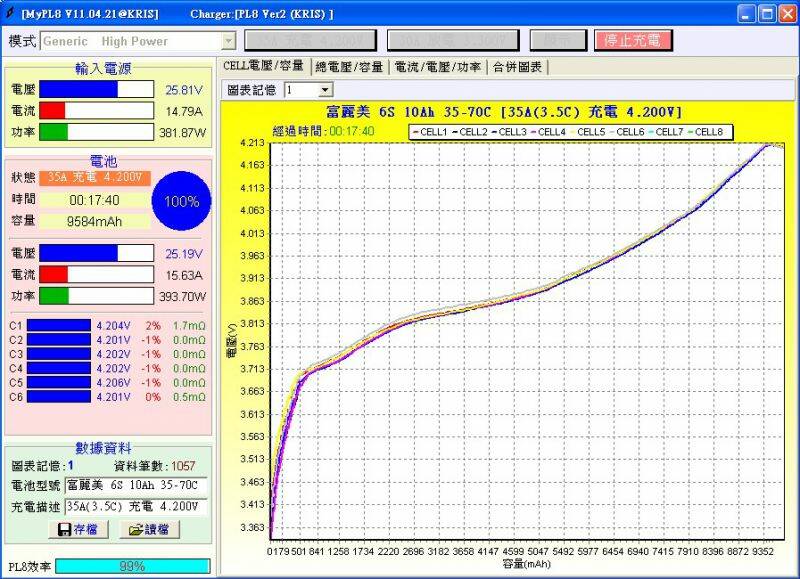This screenshot has width=800, height=579.
Task: Click the small greyed-out button beside 停止充電
Action: click(558, 40)
